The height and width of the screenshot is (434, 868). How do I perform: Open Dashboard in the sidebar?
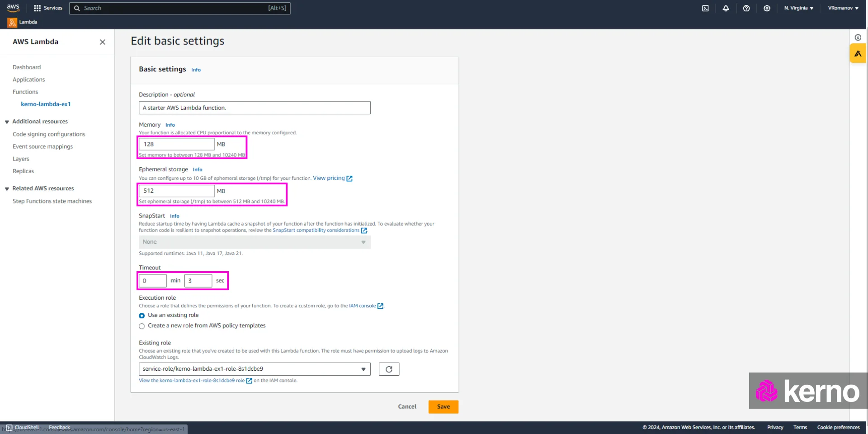coord(27,67)
